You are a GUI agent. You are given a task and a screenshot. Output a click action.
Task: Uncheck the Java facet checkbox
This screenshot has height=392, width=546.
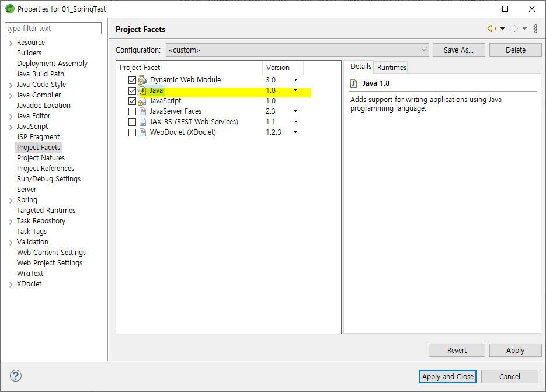point(132,91)
